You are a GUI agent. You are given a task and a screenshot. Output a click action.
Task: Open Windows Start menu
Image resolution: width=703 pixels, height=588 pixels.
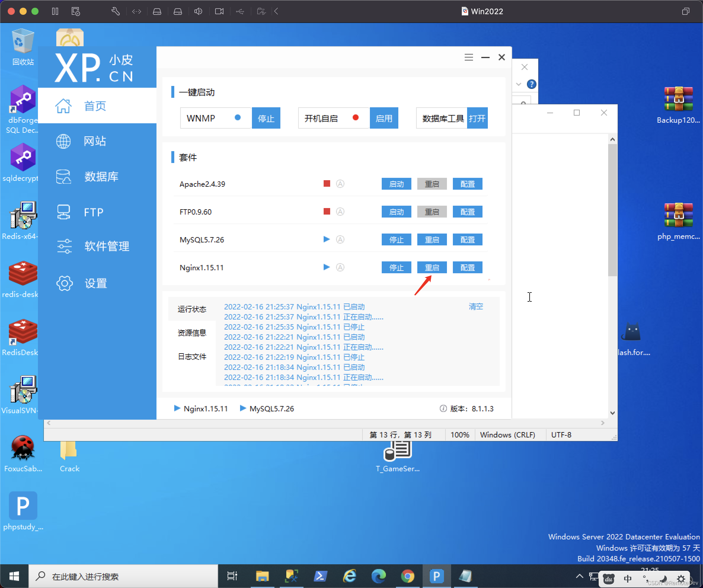pos(14,576)
